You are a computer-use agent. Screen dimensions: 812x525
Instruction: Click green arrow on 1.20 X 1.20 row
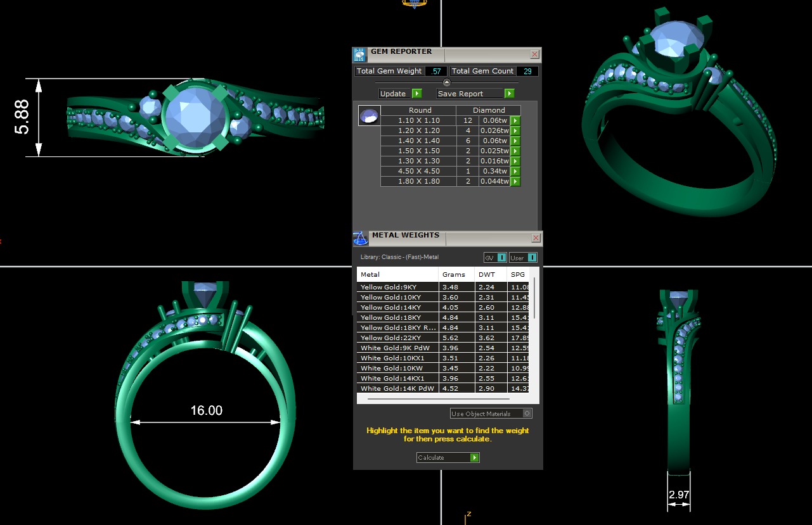coord(515,130)
